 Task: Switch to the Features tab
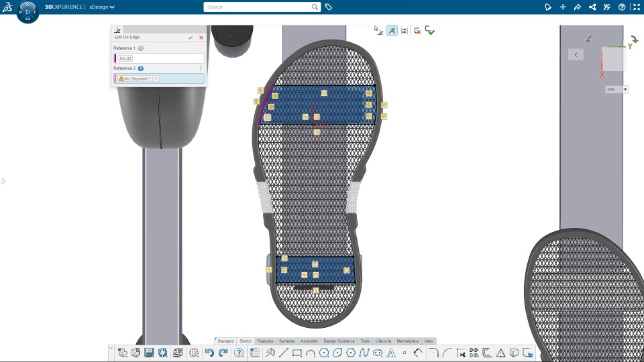tap(266, 341)
